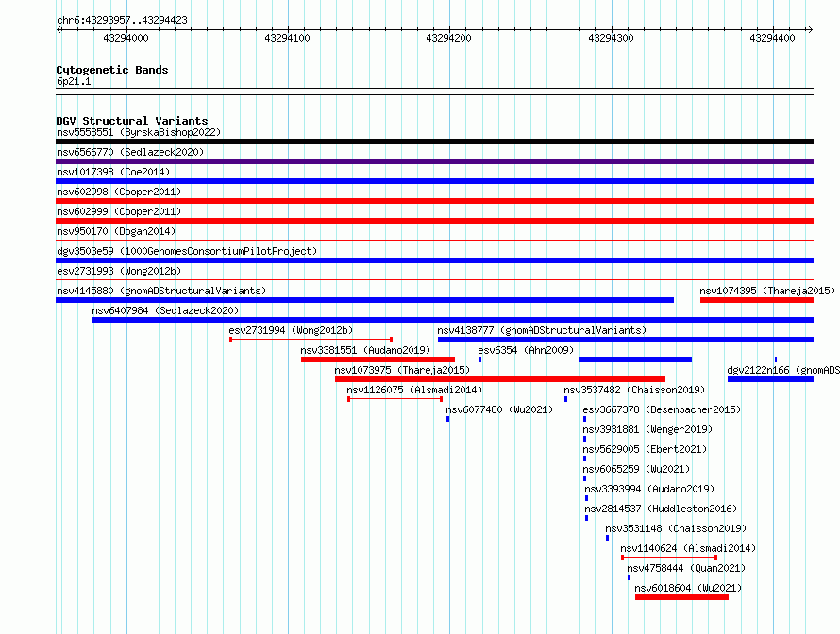
Task: Click the 43294200 ruler position
Action: click(x=448, y=38)
